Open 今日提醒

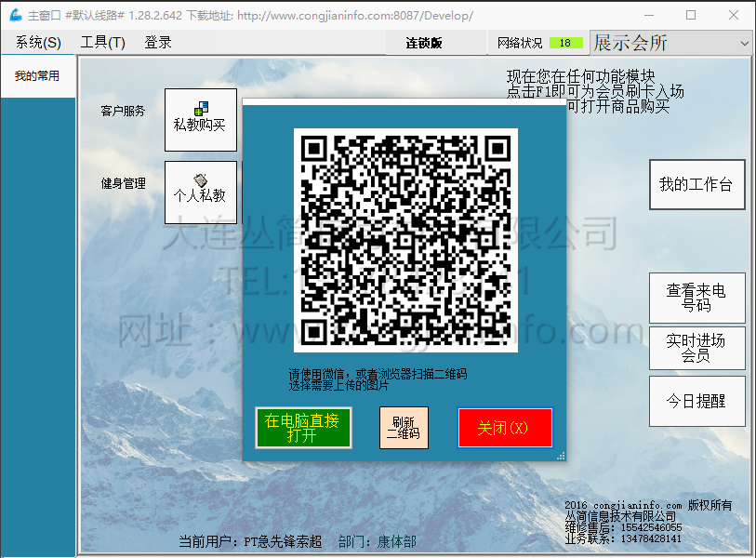(696, 401)
